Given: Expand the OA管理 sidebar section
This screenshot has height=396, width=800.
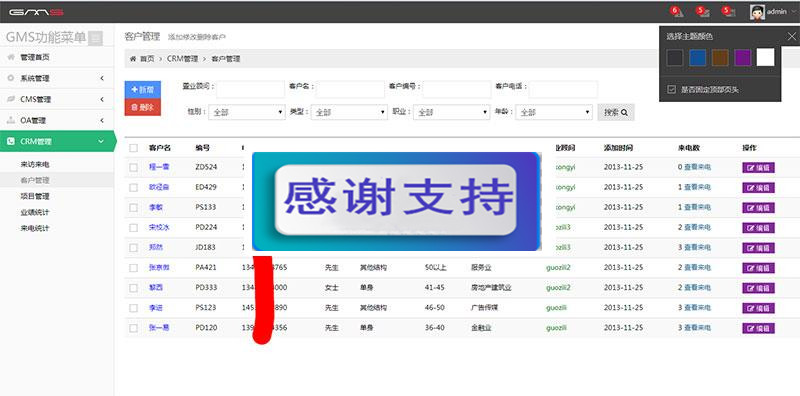Looking at the screenshot, I should [57, 120].
